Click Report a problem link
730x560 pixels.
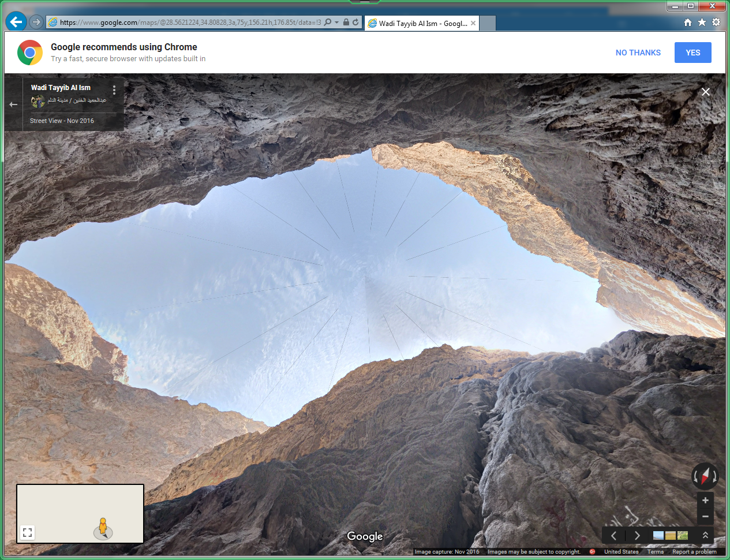694,552
